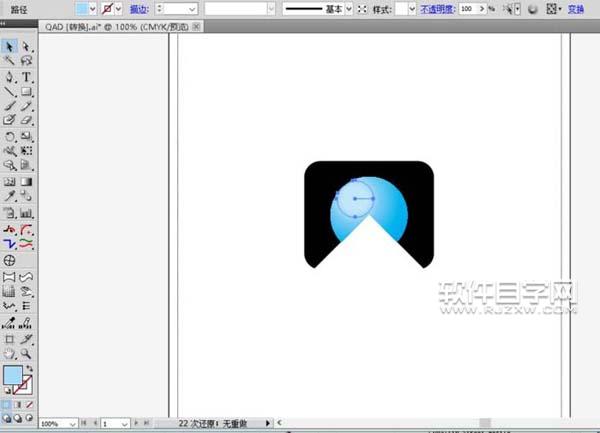Toggle the Color fill mode button
The image size is (600, 433).
8,404
